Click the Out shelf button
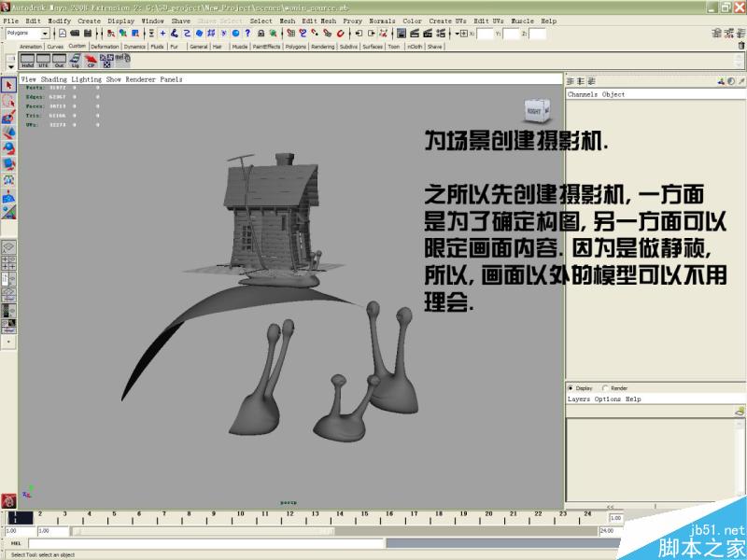 pyautogui.click(x=59, y=61)
